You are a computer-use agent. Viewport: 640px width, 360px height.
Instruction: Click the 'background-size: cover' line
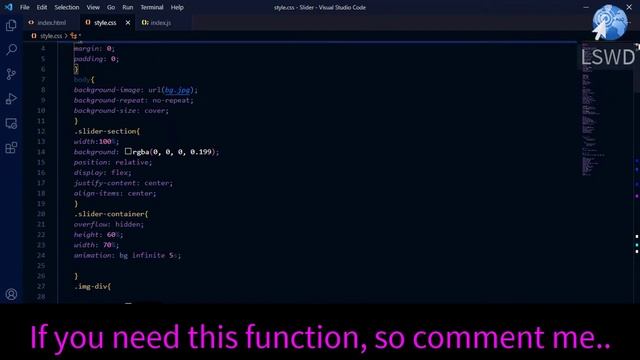click(121, 111)
